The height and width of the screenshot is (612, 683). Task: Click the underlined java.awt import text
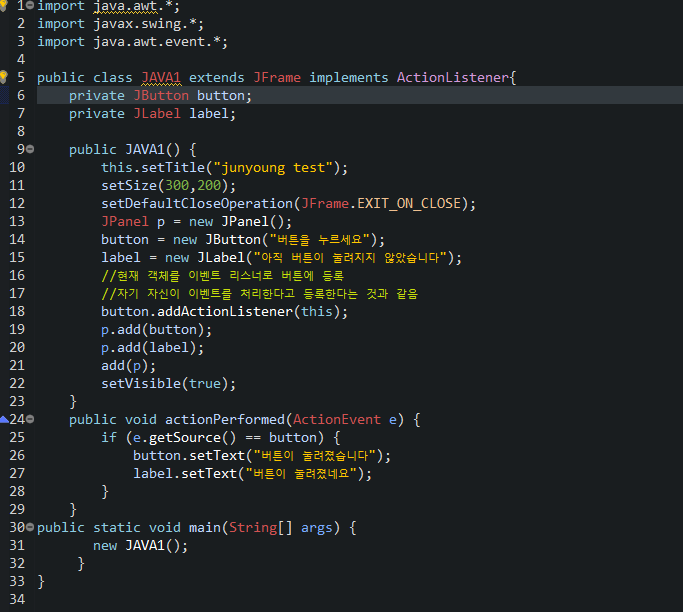(125, 6)
